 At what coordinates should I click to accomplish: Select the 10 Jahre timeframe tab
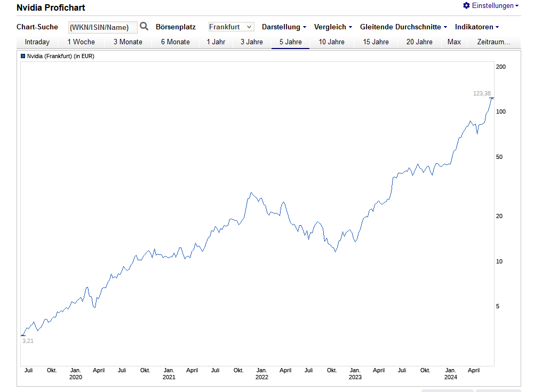point(331,42)
